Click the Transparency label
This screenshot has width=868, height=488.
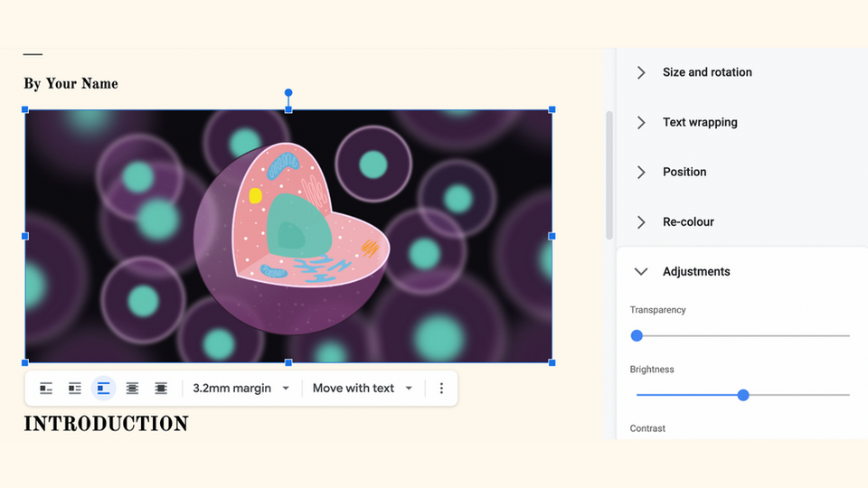[657, 310]
